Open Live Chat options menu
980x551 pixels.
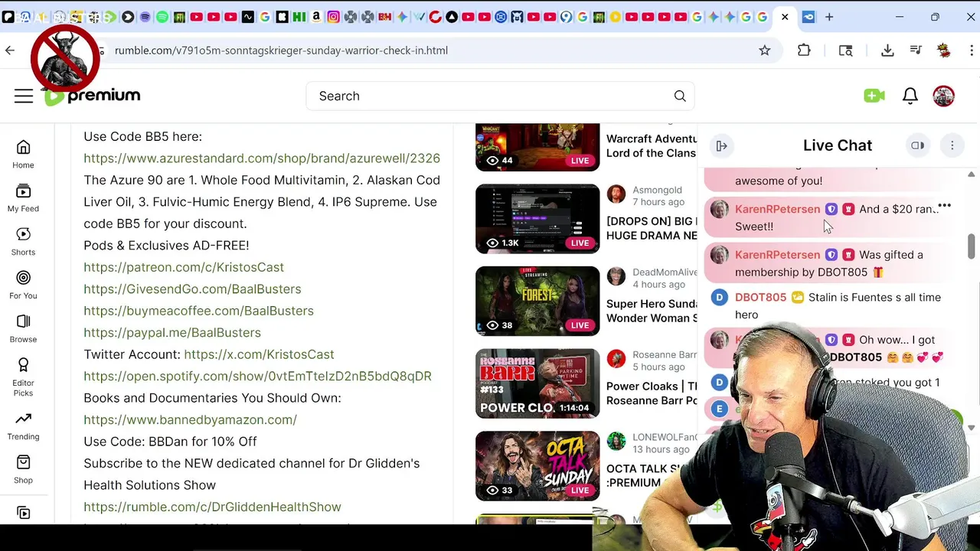pyautogui.click(x=952, y=145)
